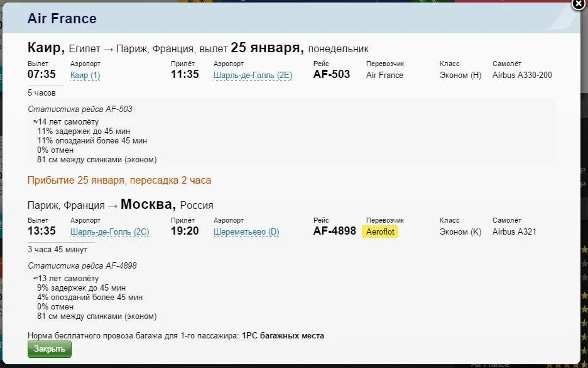
Task: Click the Эконом (H) class label
Action: point(460,75)
